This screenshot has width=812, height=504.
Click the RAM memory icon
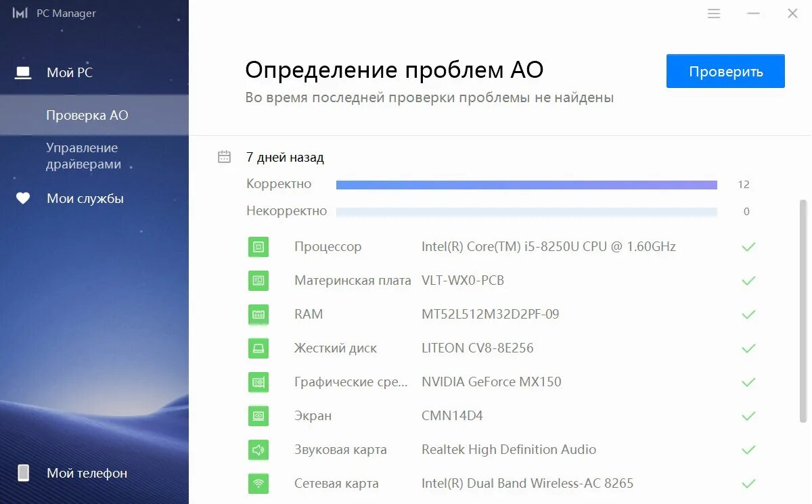coord(258,315)
